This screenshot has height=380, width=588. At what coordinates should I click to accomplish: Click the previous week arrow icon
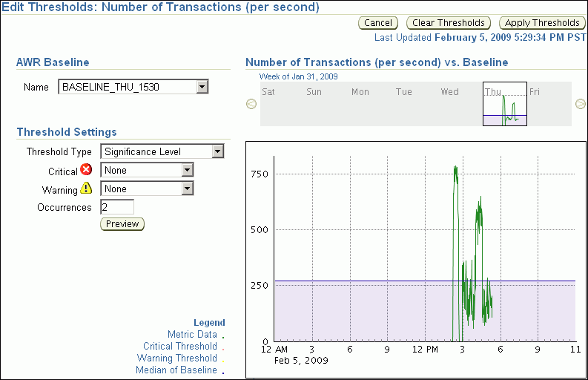[x=251, y=104]
